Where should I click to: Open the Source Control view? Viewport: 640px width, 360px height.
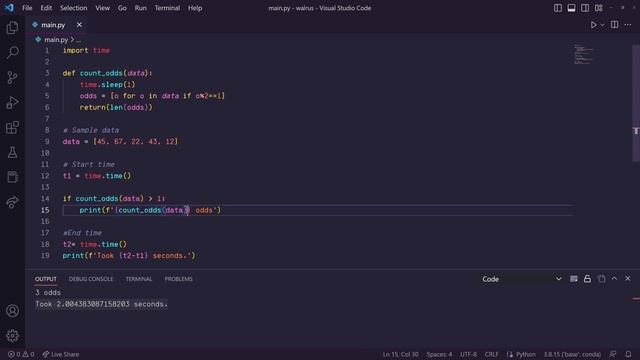(x=12, y=77)
